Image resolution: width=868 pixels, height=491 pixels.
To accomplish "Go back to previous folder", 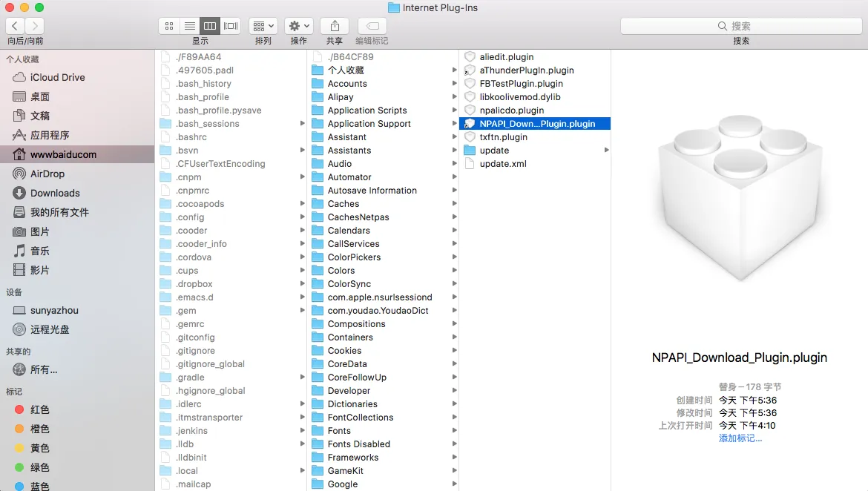I will pyautogui.click(x=15, y=26).
